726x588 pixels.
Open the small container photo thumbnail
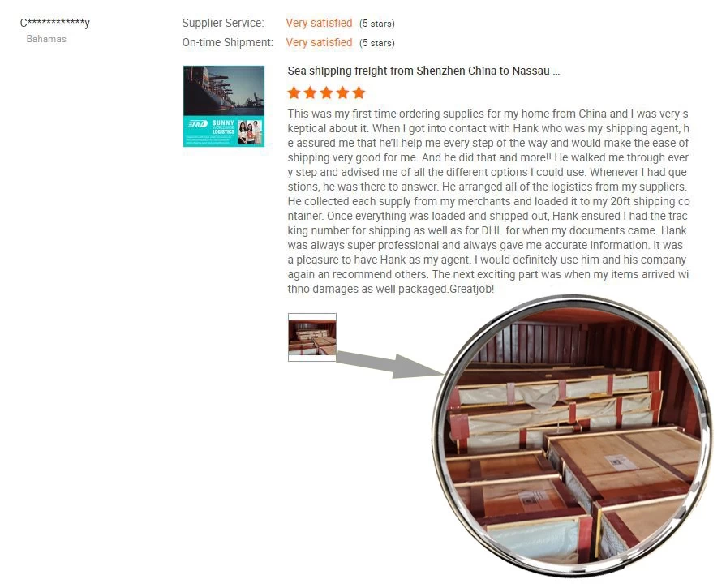coord(312,337)
